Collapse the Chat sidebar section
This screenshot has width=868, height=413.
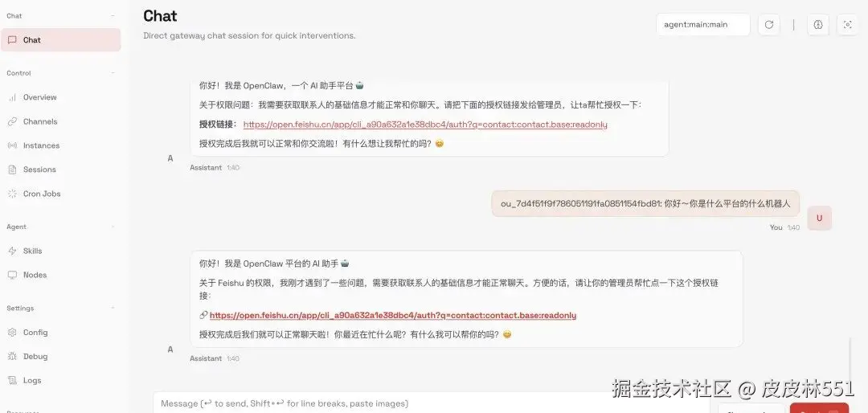pos(113,16)
